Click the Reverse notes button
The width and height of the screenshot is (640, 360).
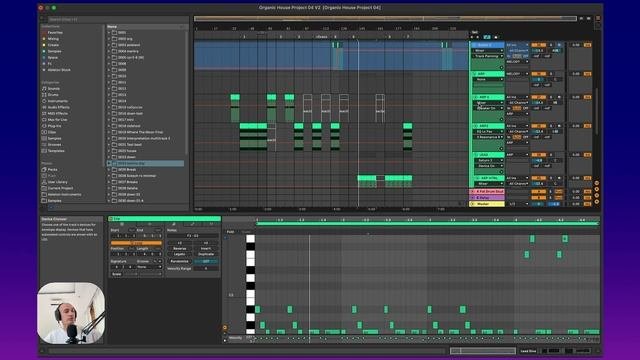180,249
